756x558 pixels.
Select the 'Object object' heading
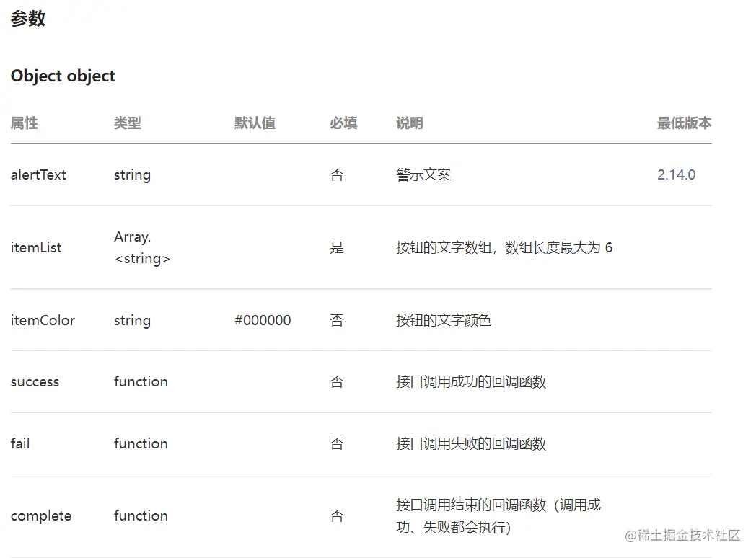[x=63, y=76]
